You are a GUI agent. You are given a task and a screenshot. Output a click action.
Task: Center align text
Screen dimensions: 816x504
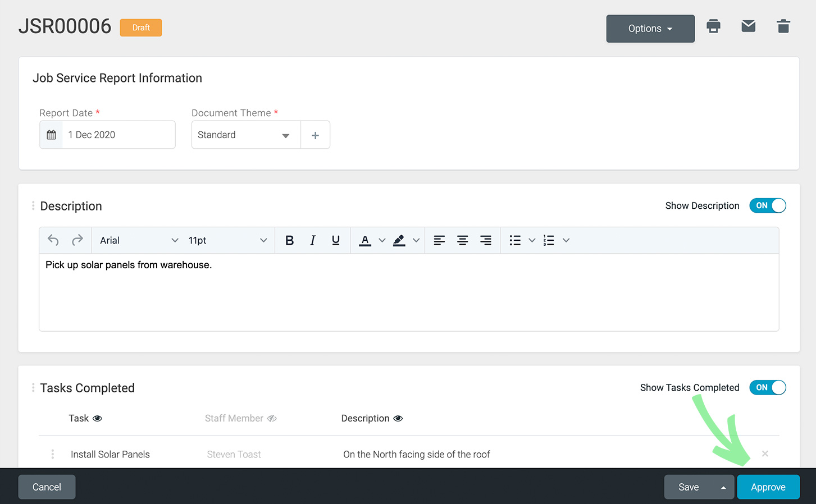point(462,240)
